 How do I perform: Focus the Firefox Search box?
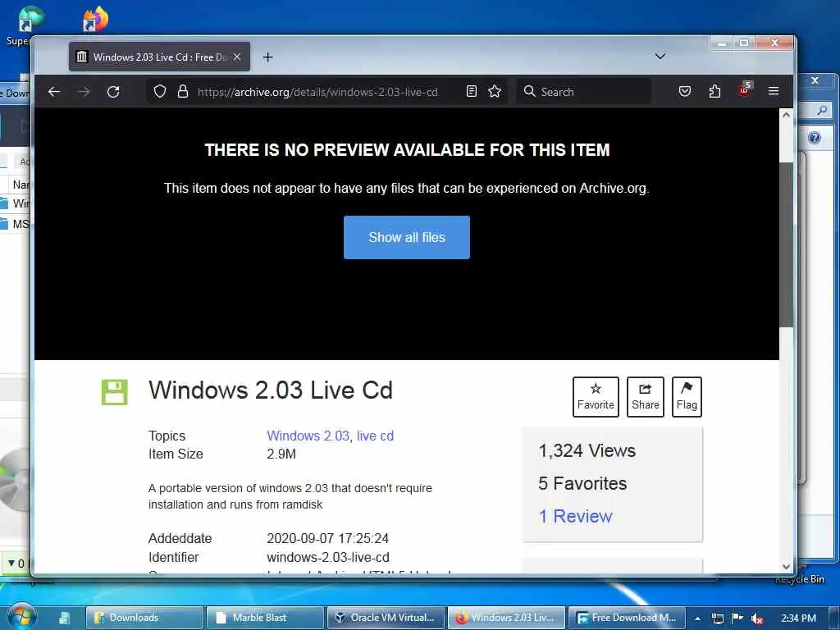point(584,92)
